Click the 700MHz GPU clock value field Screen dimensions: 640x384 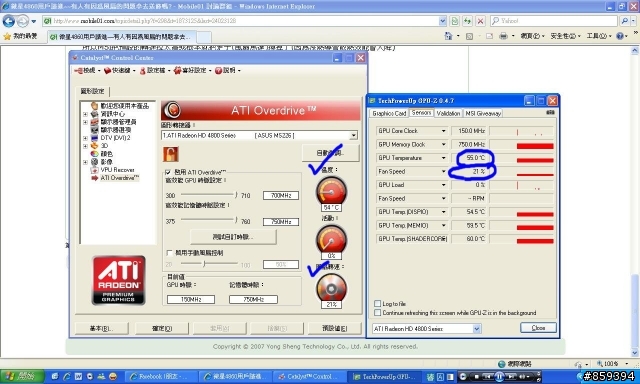(x=281, y=196)
